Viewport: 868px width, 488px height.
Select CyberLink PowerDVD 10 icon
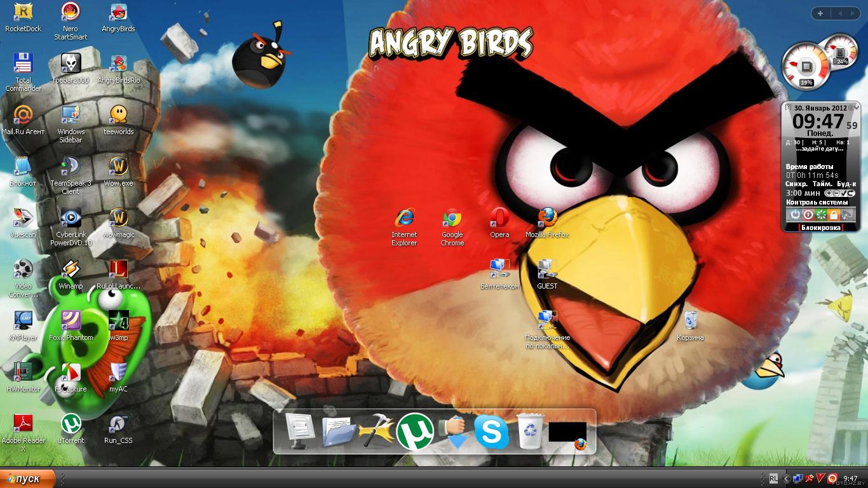click(x=71, y=227)
